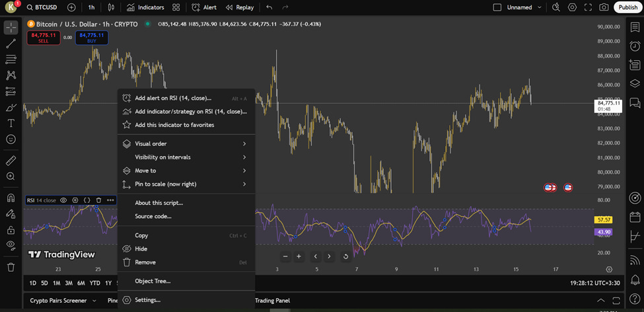Image resolution: width=644 pixels, height=312 pixels.
Task: Choose Copy in context menu
Action: (186, 235)
